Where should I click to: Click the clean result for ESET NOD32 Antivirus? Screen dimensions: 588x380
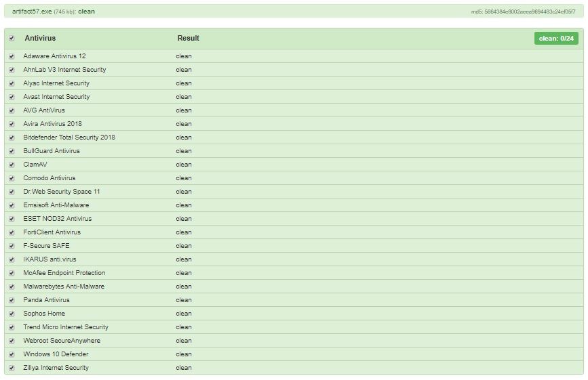pos(184,219)
